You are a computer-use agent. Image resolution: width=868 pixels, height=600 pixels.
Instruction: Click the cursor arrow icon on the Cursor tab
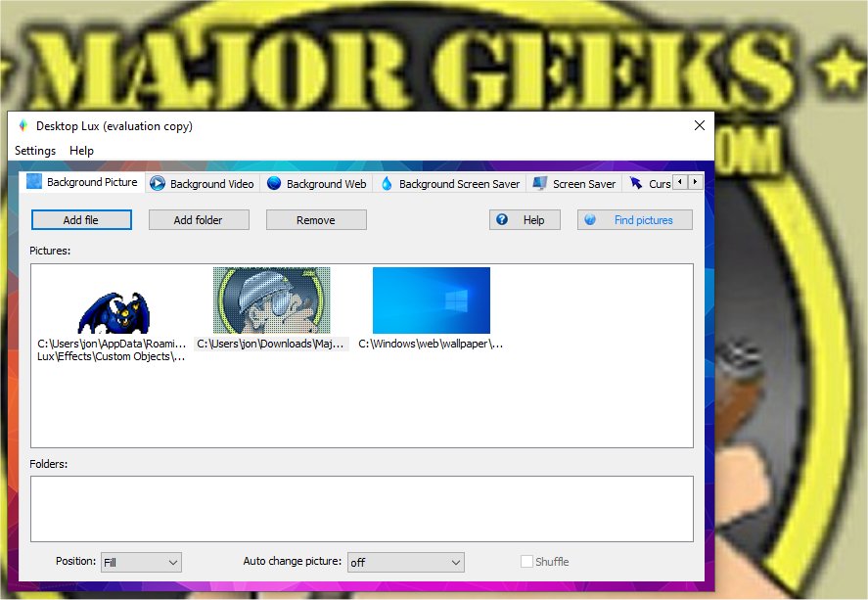point(637,183)
